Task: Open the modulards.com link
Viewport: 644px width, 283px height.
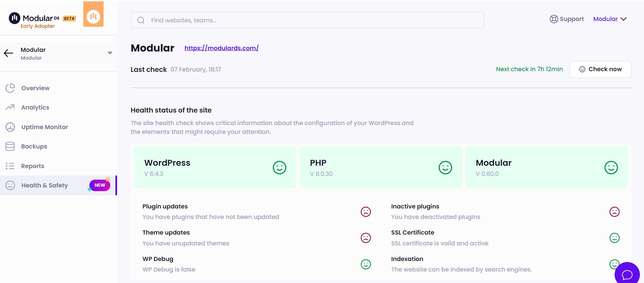Action: [221, 48]
